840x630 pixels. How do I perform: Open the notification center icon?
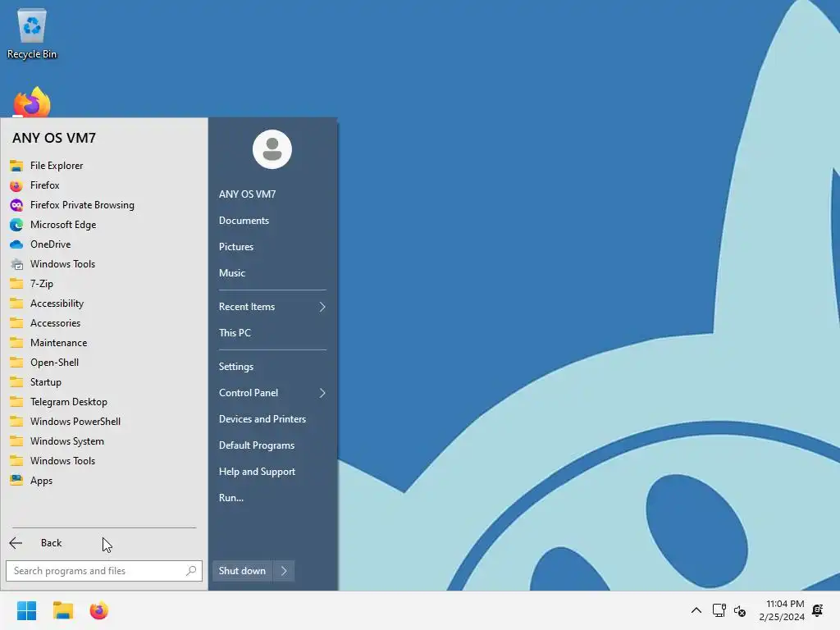click(x=818, y=610)
